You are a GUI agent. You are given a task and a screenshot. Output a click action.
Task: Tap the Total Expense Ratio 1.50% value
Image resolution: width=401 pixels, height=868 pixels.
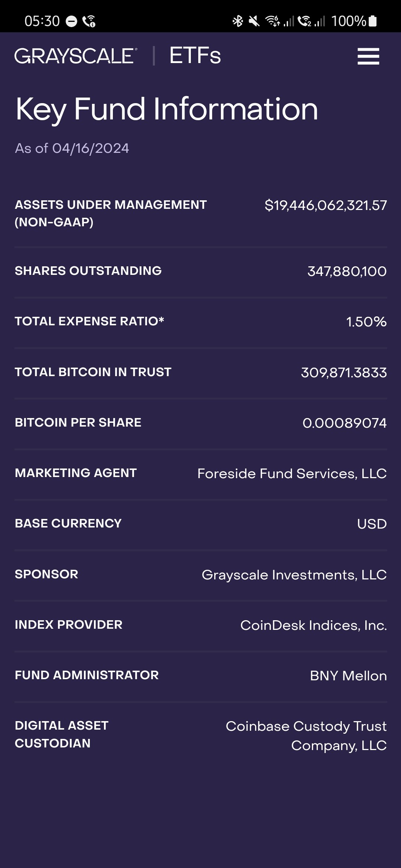pos(366,322)
